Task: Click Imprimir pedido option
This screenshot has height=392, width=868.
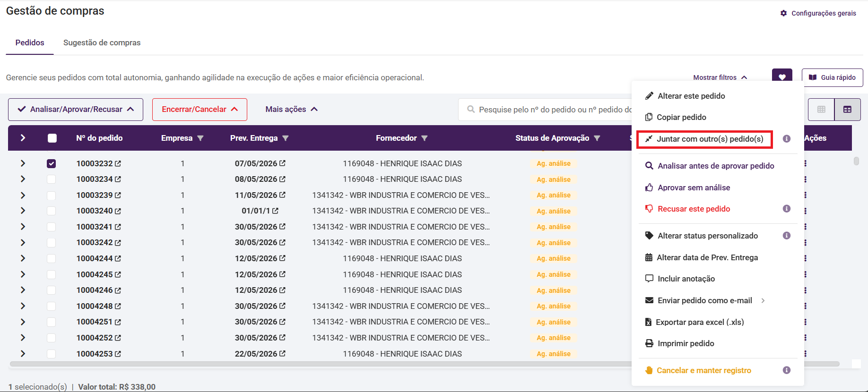Action: pos(680,343)
